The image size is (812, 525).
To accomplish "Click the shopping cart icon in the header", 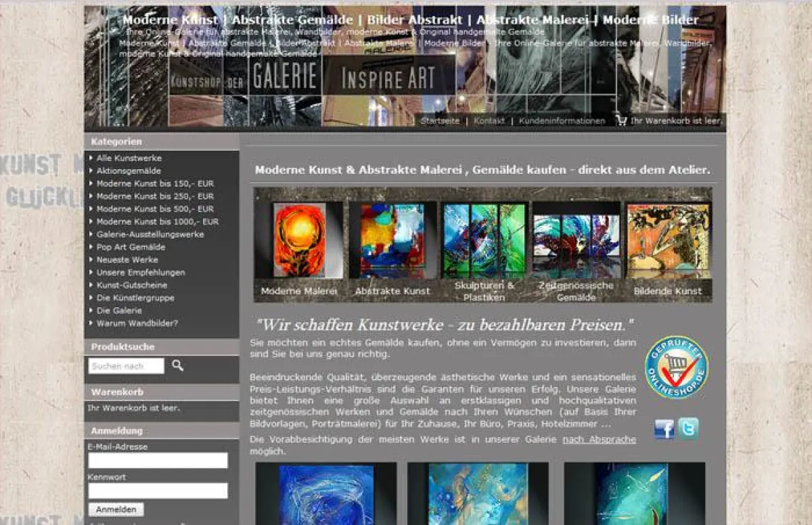I will coord(621,122).
